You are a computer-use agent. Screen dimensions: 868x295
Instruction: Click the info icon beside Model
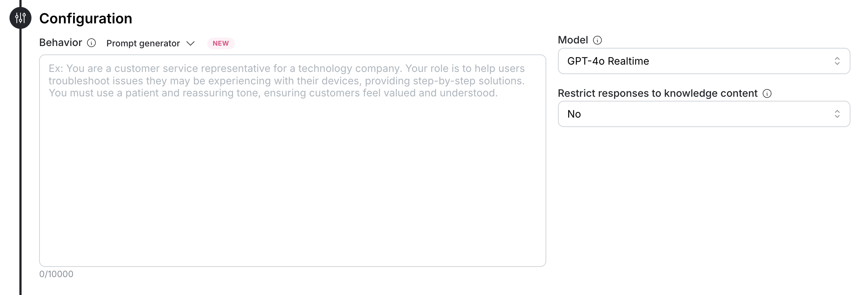coord(597,40)
